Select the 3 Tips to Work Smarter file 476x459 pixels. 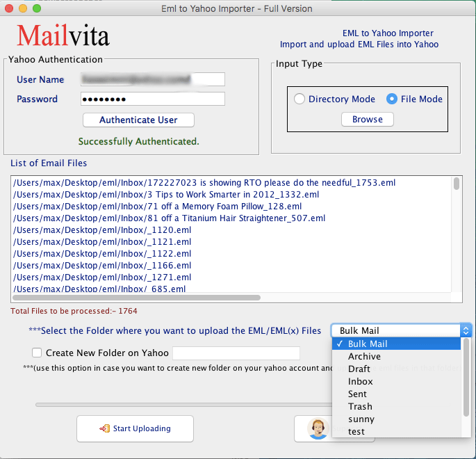(x=166, y=195)
